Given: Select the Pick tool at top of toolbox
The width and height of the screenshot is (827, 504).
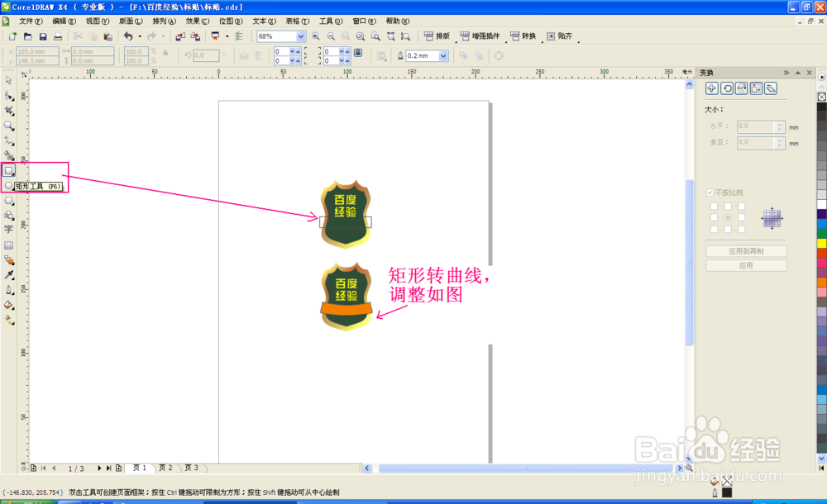Looking at the screenshot, I should point(9,80).
